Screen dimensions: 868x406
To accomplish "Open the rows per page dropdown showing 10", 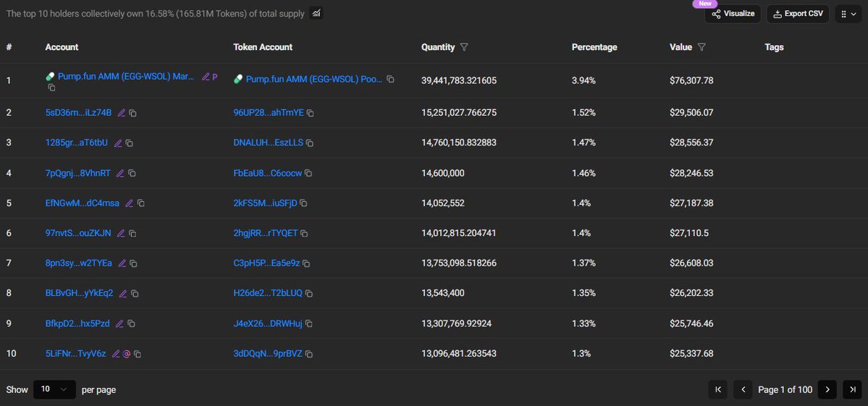I will click(x=54, y=389).
